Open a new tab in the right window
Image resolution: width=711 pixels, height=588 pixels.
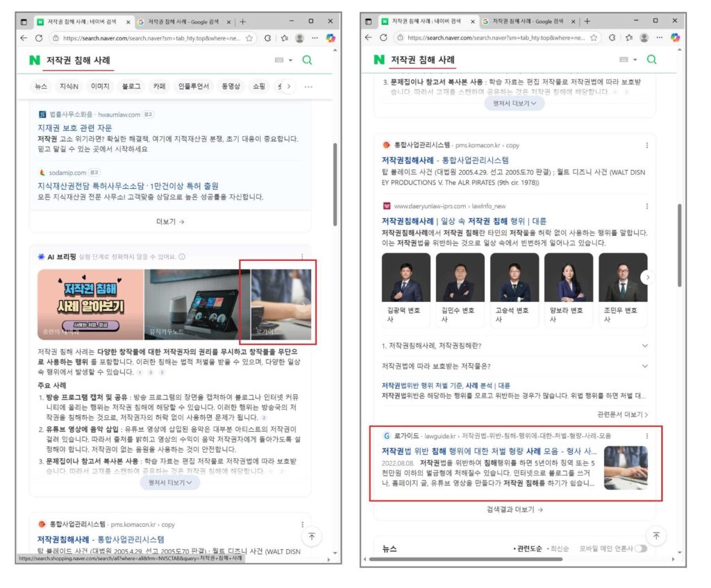pyautogui.click(x=587, y=22)
